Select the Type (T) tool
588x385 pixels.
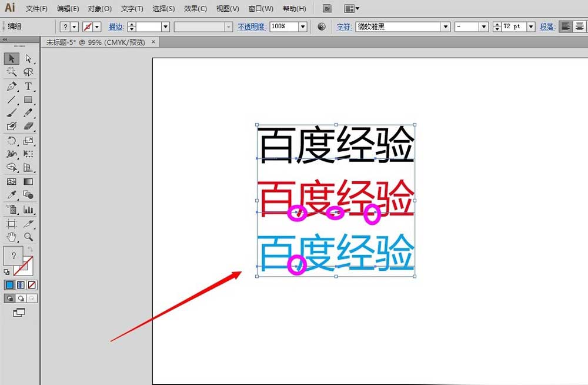coord(28,87)
